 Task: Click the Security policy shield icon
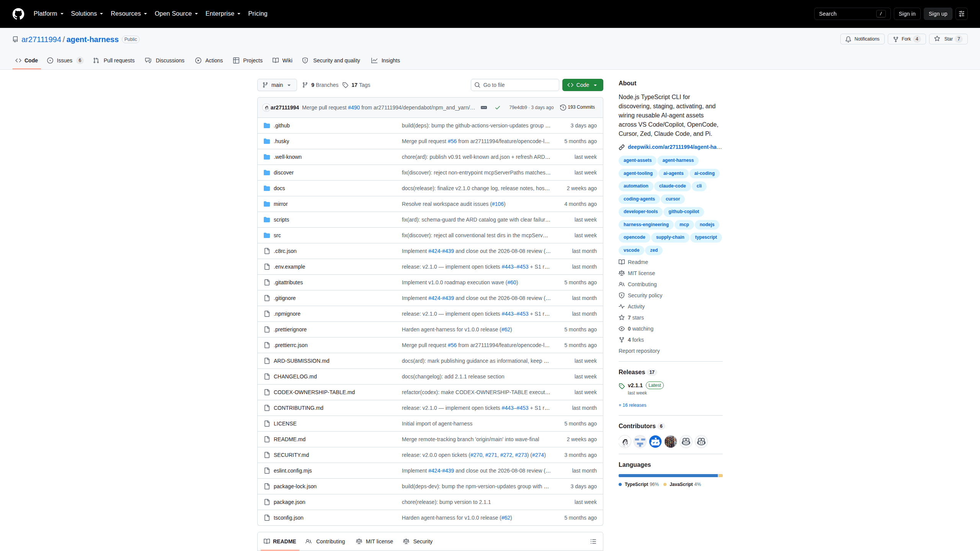[x=622, y=295]
